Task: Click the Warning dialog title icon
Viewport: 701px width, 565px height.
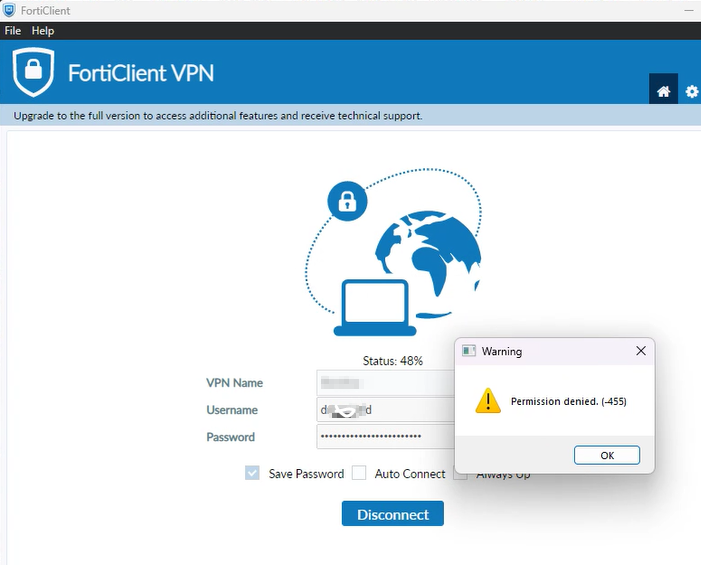Action: [468, 352]
